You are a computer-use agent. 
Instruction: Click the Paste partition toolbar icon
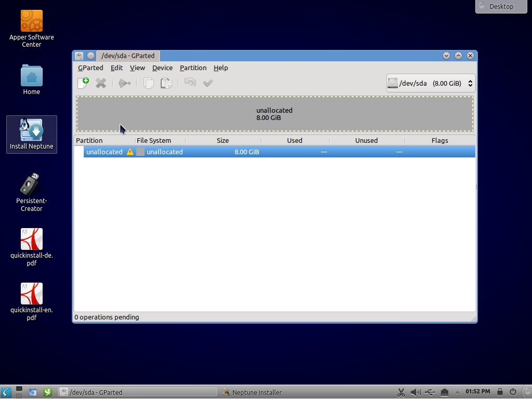pyautogui.click(x=166, y=83)
